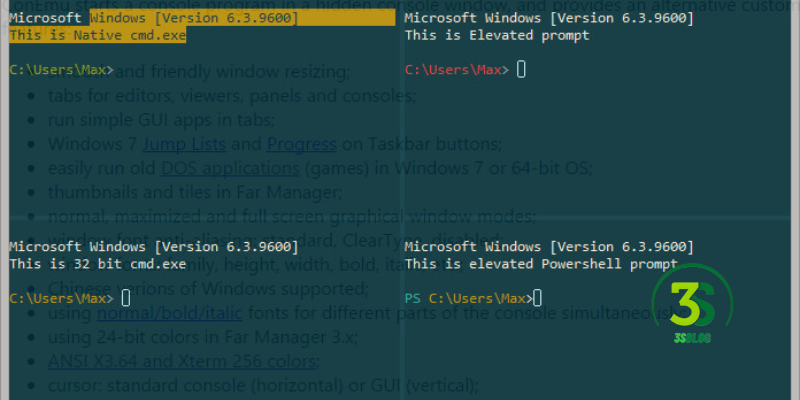Click the red C:\Users\Max path
This screenshot has height=400, width=800.
(x=452, y=70)
